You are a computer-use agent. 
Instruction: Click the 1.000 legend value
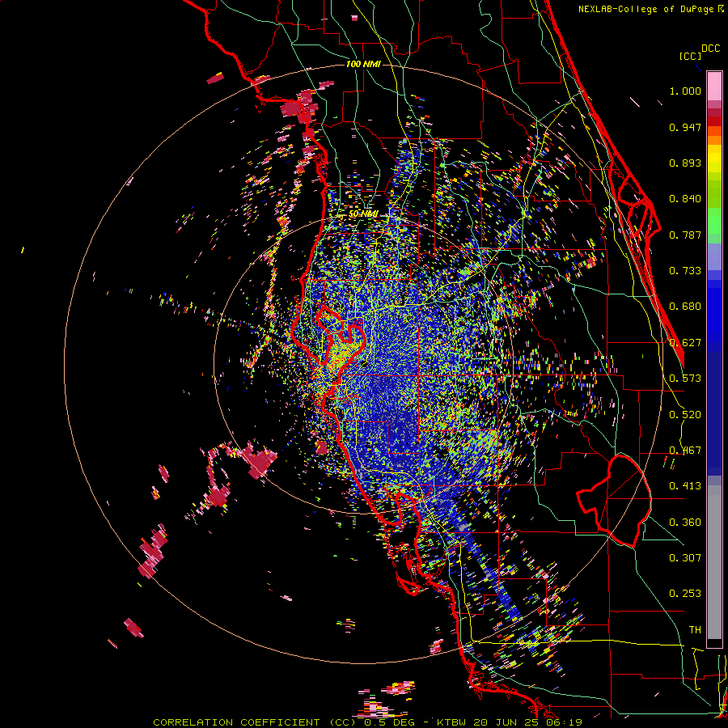[x=685, y=91]
